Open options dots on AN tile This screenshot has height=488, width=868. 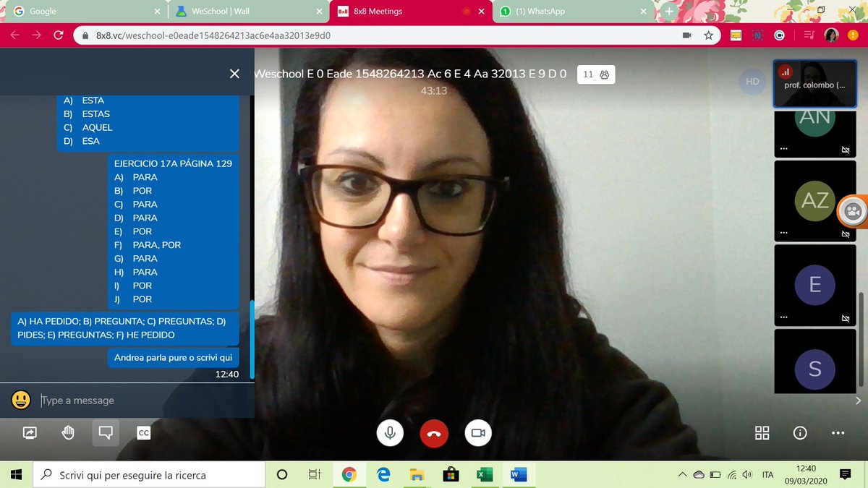click(784, 150)
